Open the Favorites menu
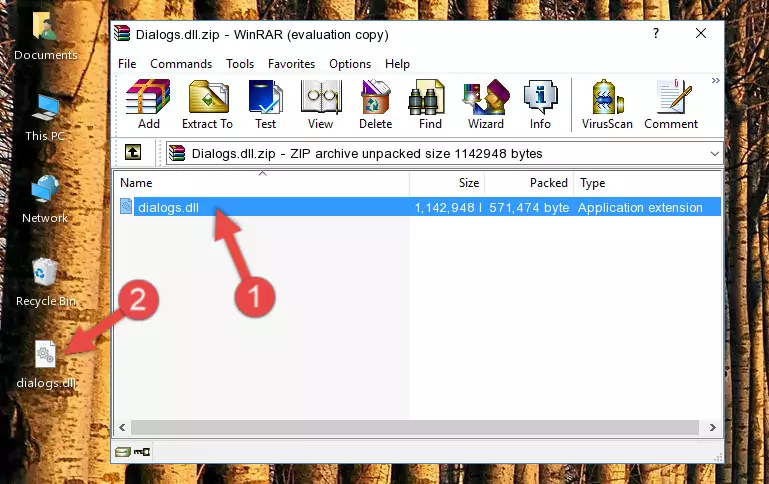 coord(291,64)
